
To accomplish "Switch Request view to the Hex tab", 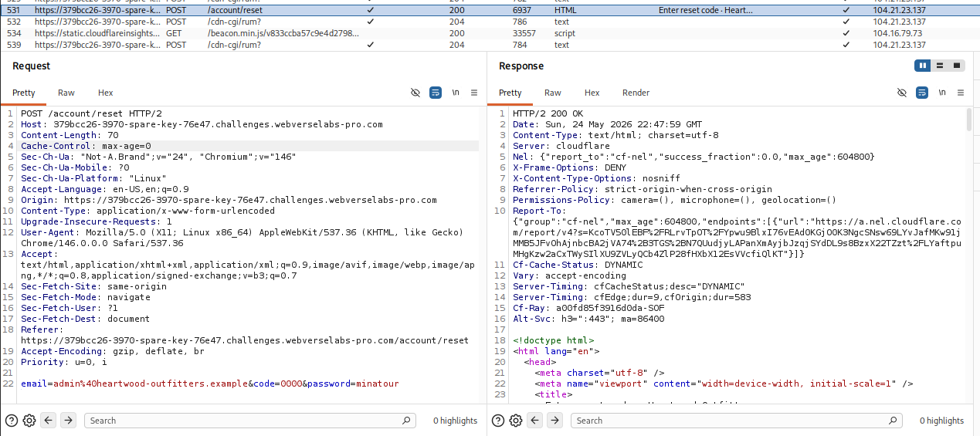I will pyautogui.click(x=105, y=93).
